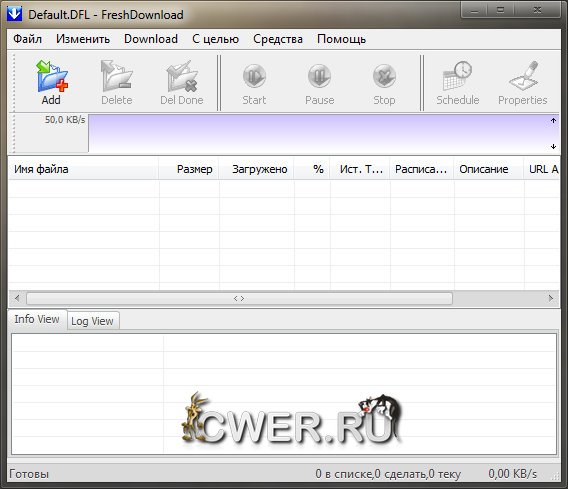The height and width of the screenshot is (489, 568).
Task: Click the horizontal scrollbar thumb
Action: pos(239,298)
